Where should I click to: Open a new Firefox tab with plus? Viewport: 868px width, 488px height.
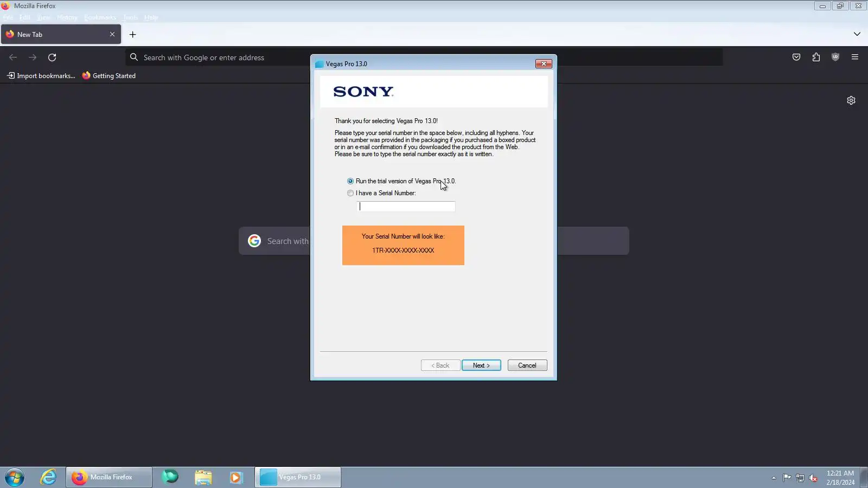(x=132, y=35)
